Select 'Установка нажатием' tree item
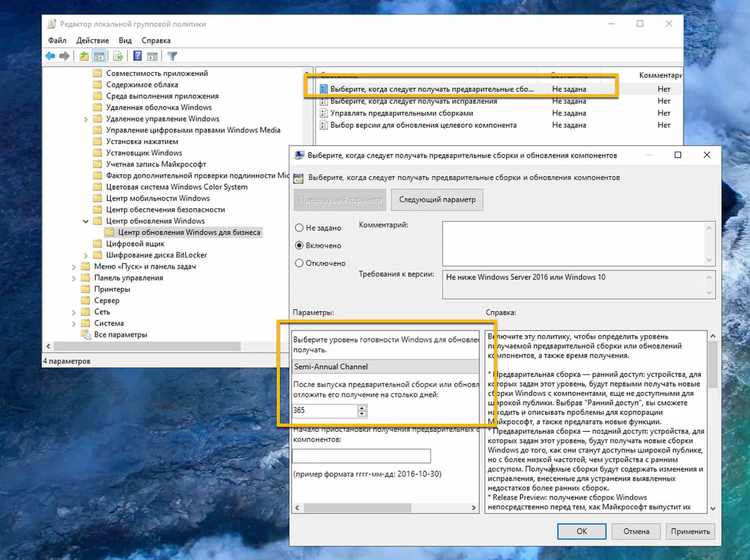Image resolution: width=750 pixels, height=560 pixels. coord(142,141)
